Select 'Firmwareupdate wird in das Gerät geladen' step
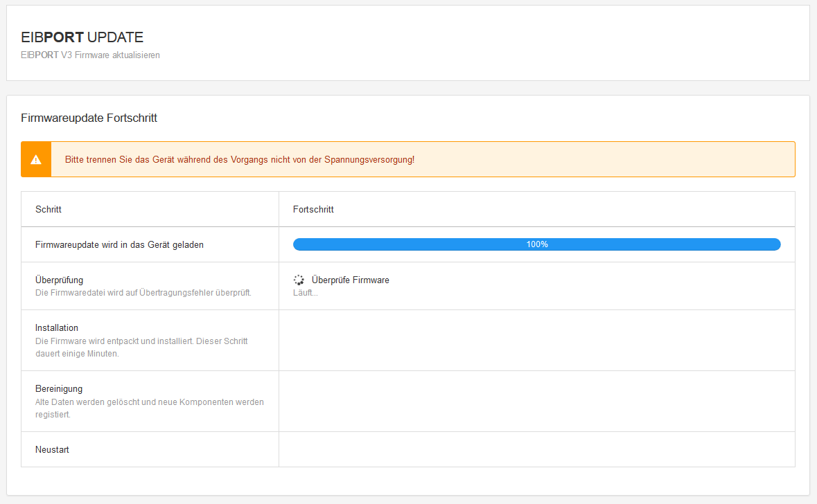The height and width of the screenshot is (504, 817). point(119,244)
